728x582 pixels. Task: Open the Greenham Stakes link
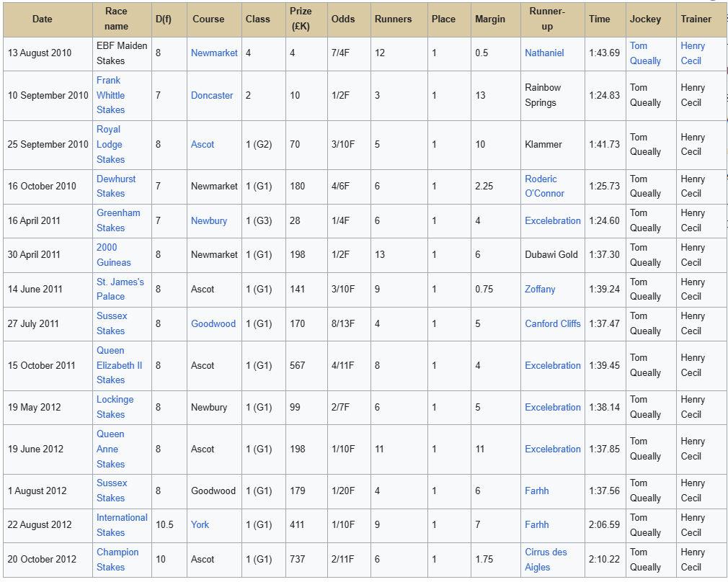click(x=118, y=220)
